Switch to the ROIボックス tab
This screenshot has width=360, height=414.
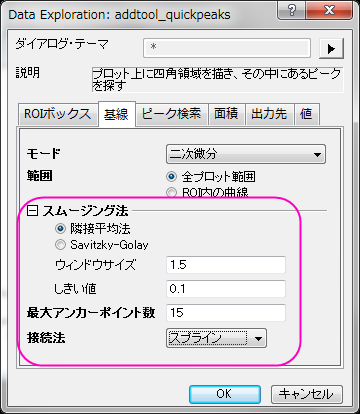[x=58, y=114]
